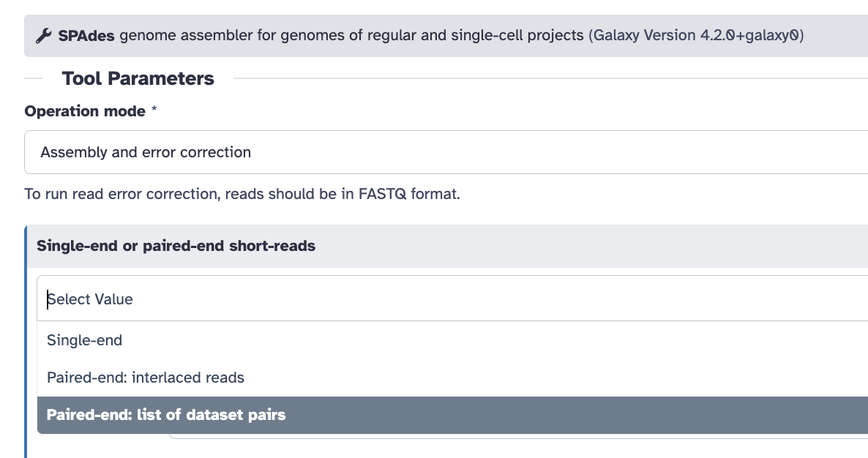868x458 pixels.
Task: Choose Paired-end: interlaced reads
Action: 146,378
